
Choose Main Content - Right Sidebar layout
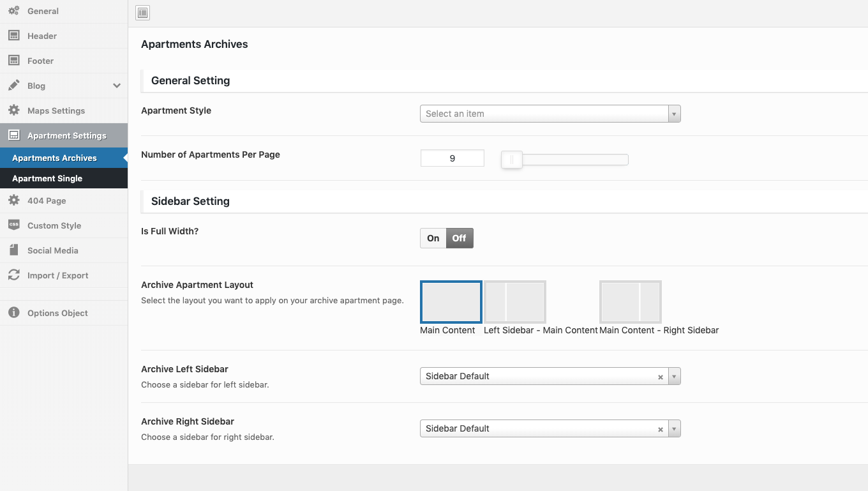[x=630, y=302]
